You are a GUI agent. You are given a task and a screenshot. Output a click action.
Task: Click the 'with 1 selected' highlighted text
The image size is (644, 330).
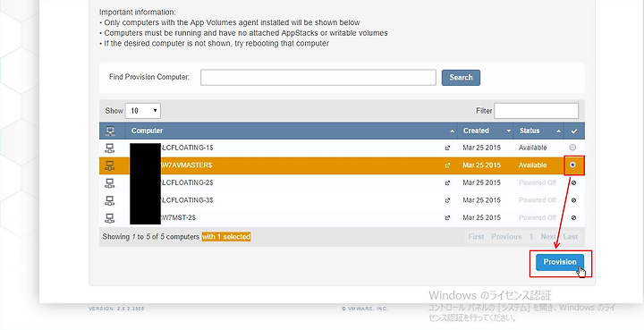tap(226, 237)
